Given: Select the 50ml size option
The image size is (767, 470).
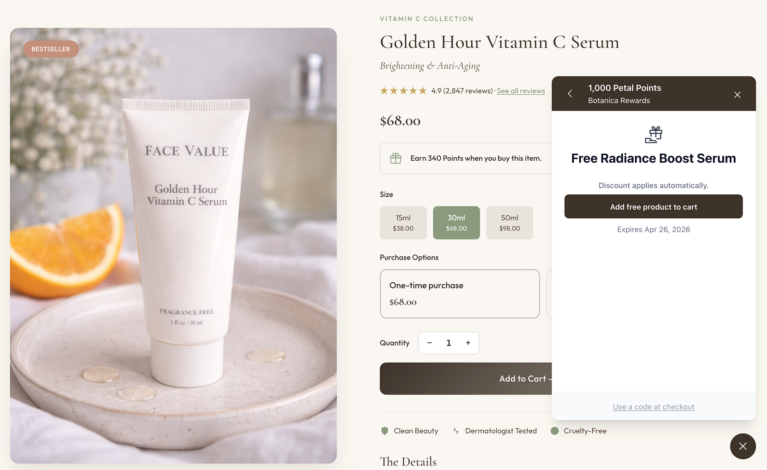Looking at the screenshot, I should pyautogui.click(x=509, y=223).
